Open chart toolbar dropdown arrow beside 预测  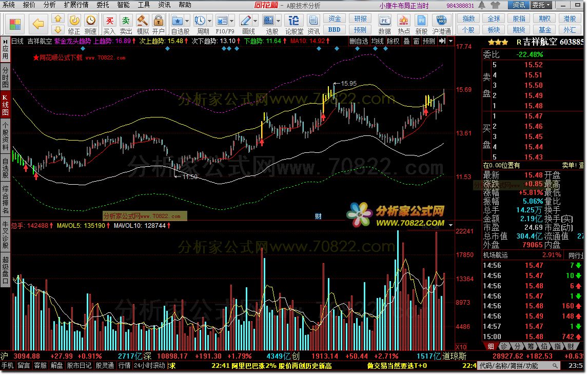pos(451,41)
